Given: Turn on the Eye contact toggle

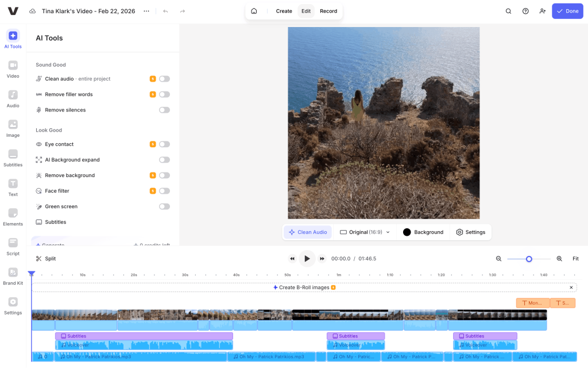Looking at the screenshot, I should click(x=164, y=144).
